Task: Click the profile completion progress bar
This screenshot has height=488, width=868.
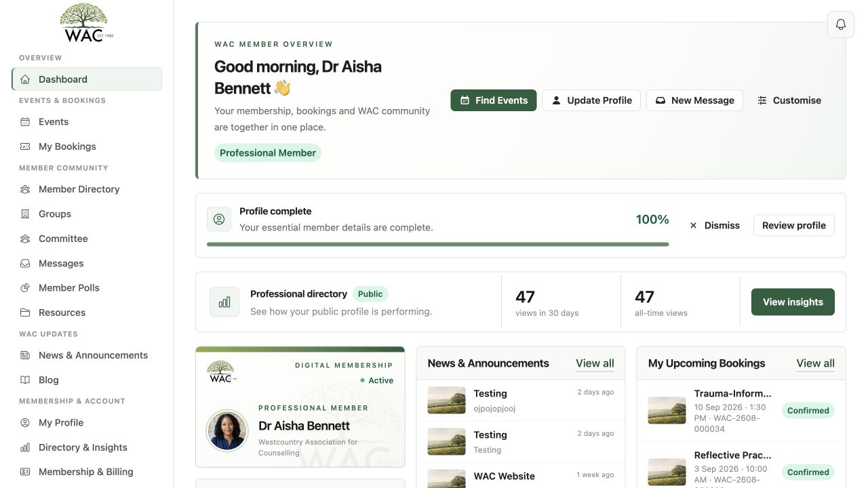Action: tap(437, 245)
